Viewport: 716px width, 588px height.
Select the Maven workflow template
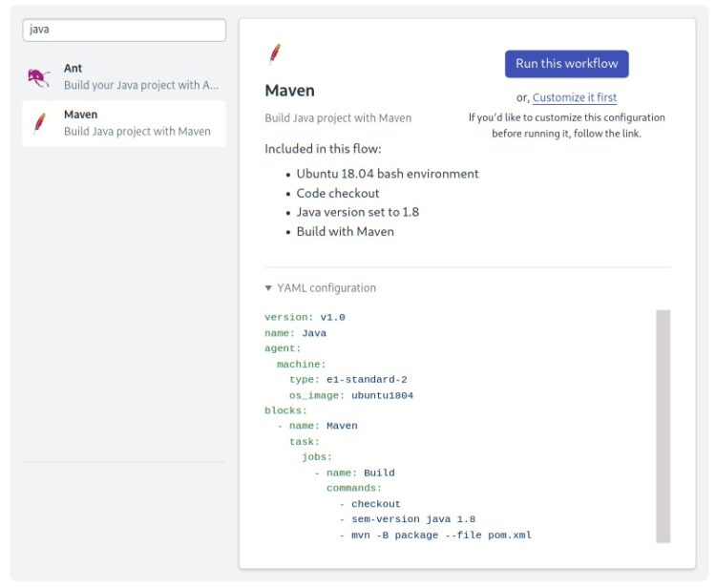point(124,123)
